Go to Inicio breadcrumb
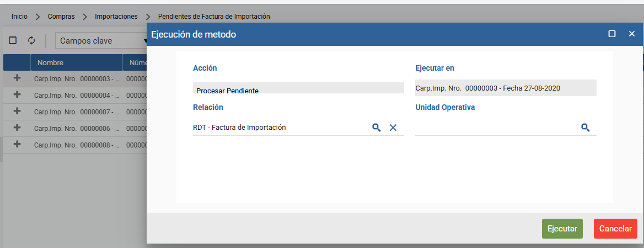This screenshot has width=644, height=248. point(19,17)
